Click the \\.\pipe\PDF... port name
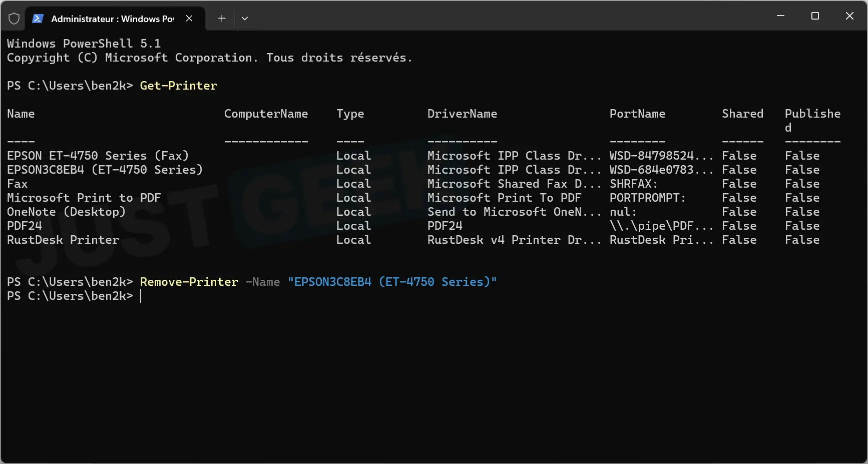 [661, 226]
